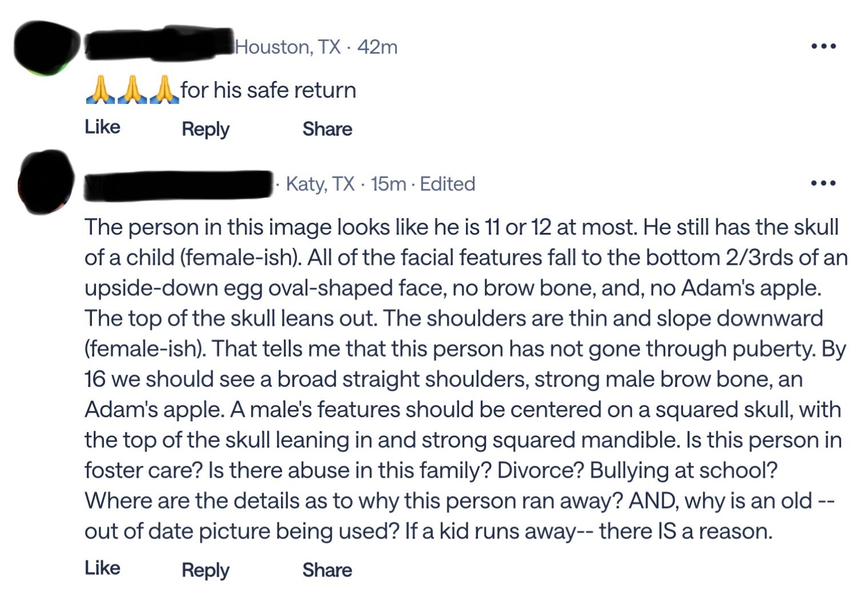Click the Houston, TX location label
868x596 pixels.
[288, 47]
